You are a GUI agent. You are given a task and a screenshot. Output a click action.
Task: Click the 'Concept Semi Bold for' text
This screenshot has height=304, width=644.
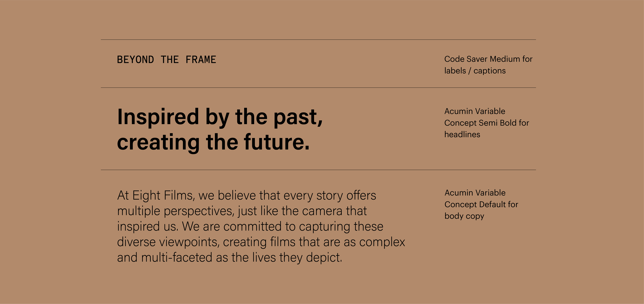[486, 123]
